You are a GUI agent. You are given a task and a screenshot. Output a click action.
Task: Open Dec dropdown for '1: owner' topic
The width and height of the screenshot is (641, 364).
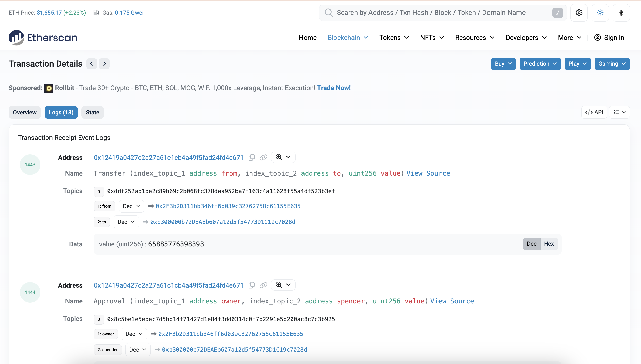click(x=134, y=334)
